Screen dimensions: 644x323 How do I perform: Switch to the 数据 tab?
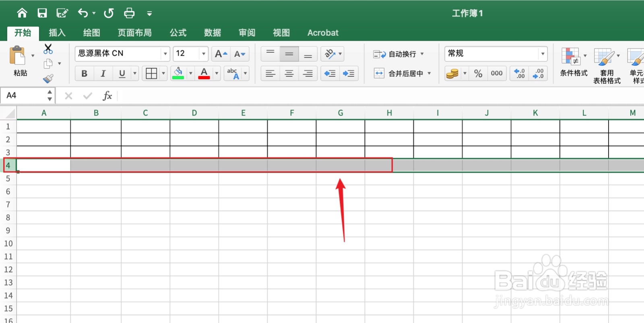213,33
